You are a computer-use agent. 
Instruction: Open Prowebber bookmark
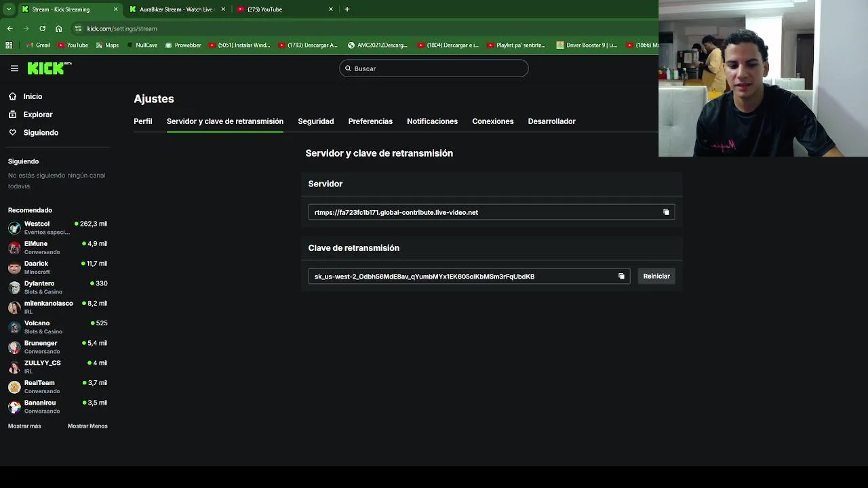pos(183,45)
